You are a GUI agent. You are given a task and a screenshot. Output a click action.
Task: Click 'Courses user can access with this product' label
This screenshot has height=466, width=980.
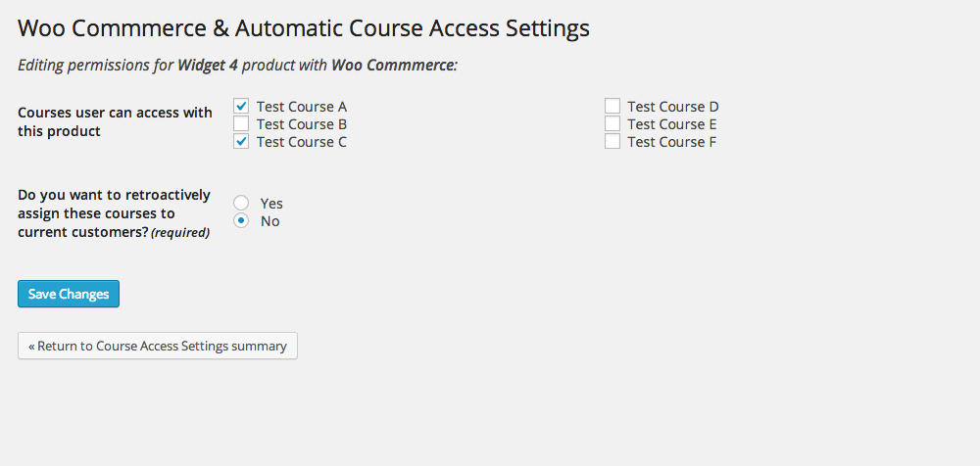pyautogui.click(x=115, y=122)
